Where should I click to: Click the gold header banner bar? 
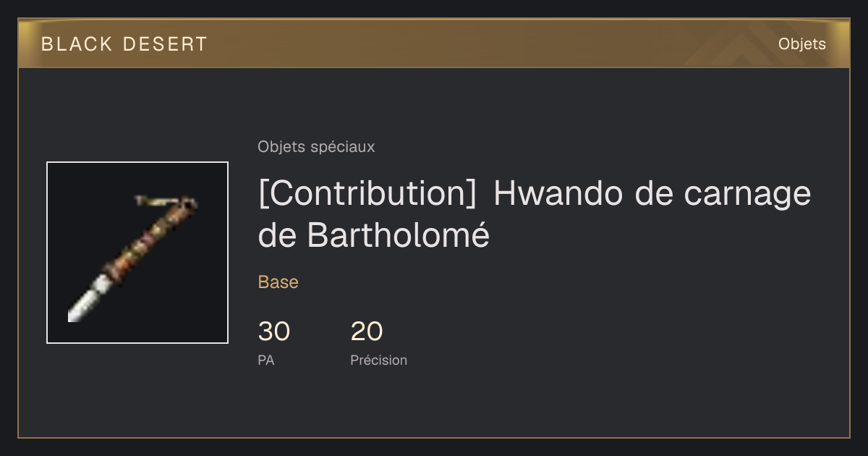(434, 43)
